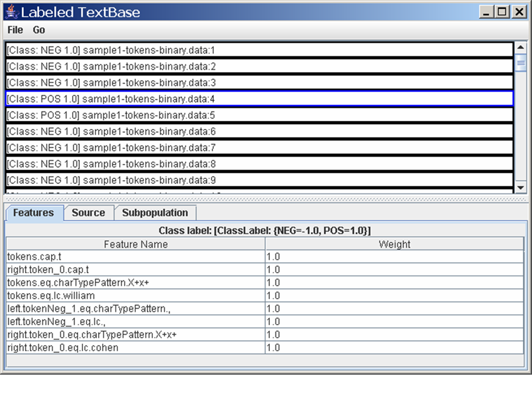Maximize the Labeled TextBase window
The height and width of the screenshot is (399, 532).
(503, 12)
